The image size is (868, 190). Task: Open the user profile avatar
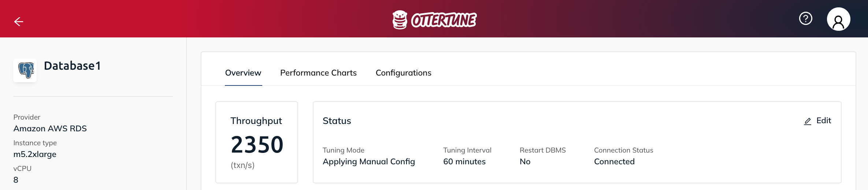[838, 19]
